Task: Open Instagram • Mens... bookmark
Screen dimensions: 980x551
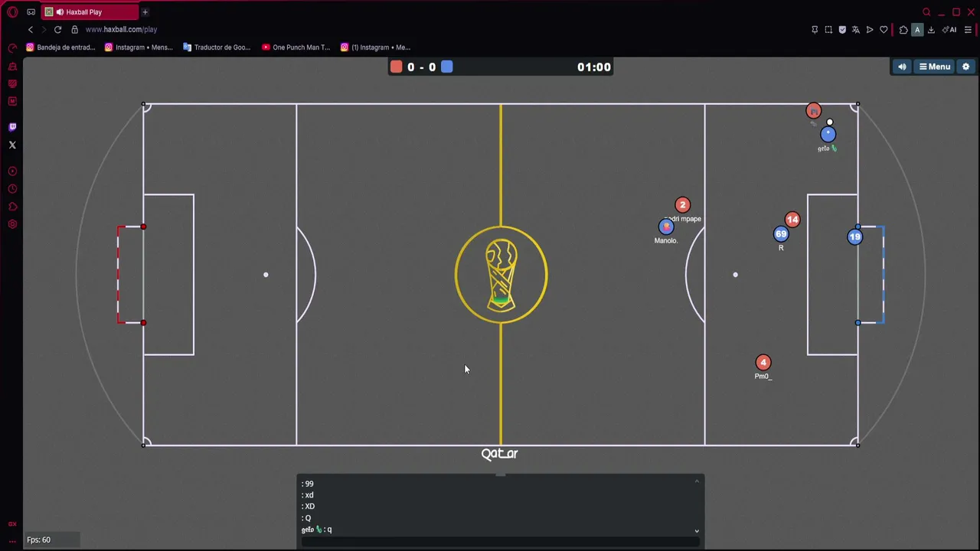Action: (x=139, y=47)
